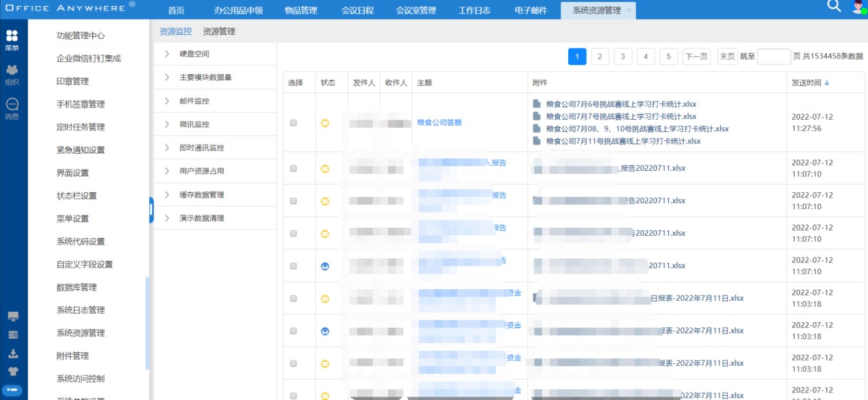Click the current page 1 button
868x400 pixels.
coord(577,57)
